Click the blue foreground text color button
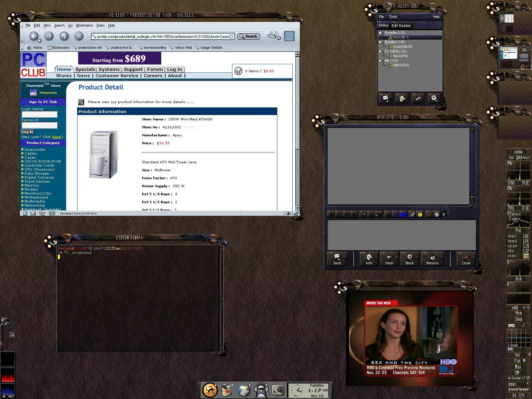Viewport: 532px width, 399px height. (x=396, y=215)
